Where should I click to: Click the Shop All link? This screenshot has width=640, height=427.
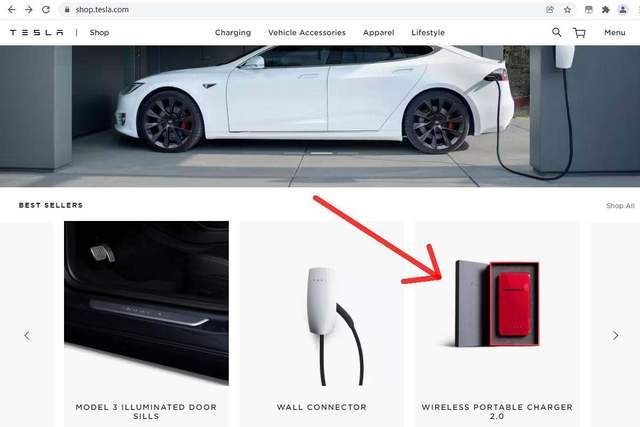coord(620,206)
